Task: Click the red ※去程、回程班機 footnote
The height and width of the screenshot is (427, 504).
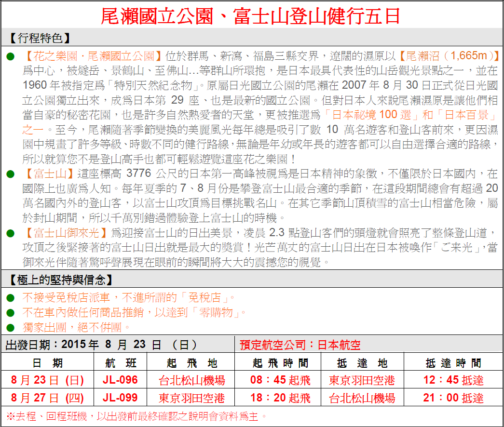Action: (x=136, y=416)
